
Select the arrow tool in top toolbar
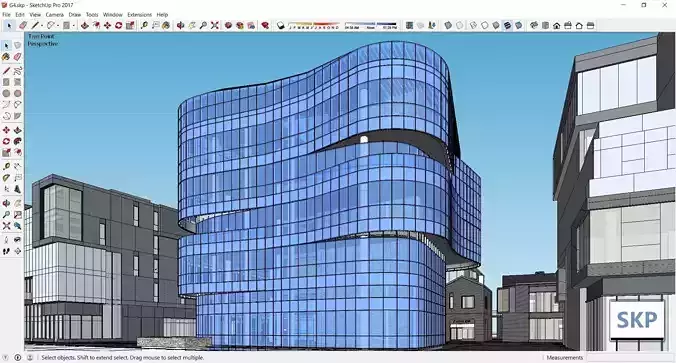9,26
